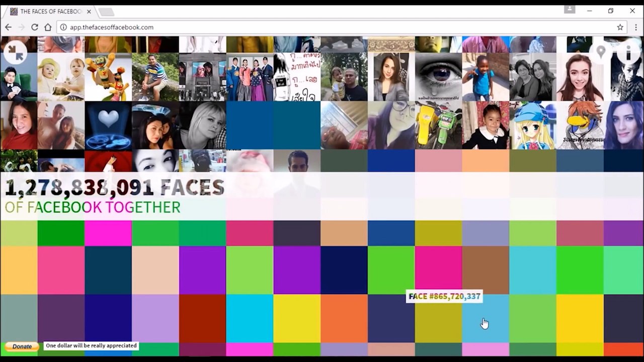Open the girl in black school uniform photo
The width and height of the screenshot is (644, 362).
click(x=486, y=125)
